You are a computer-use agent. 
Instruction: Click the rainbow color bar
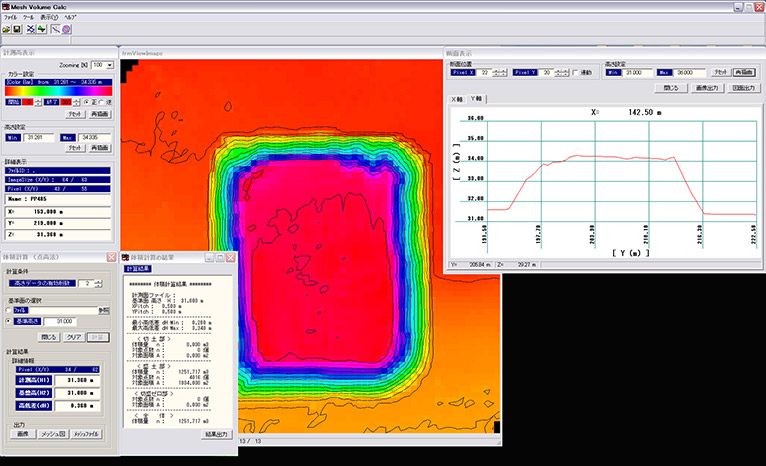click(59, 89)
